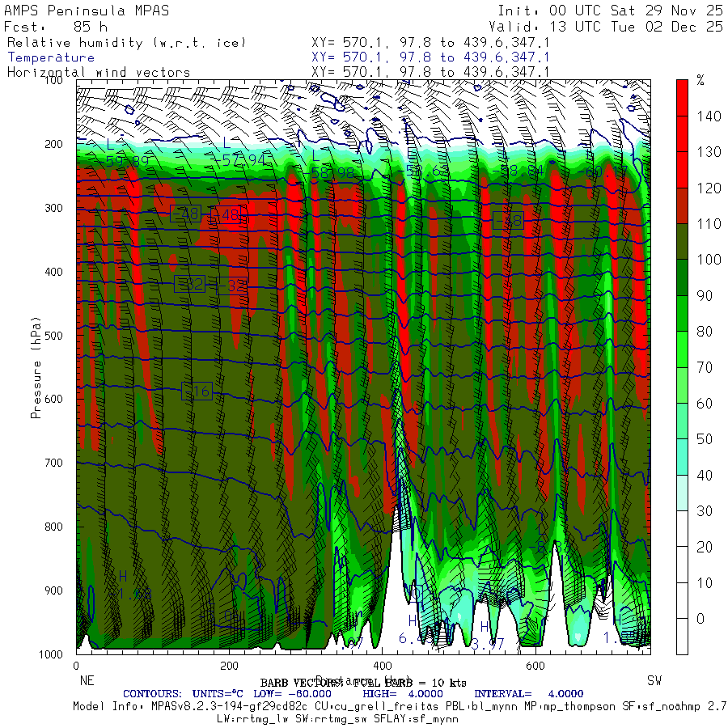Click the 60 colorbar tick label
Viewport: 728px width, 728px height.
pyautogui.click(x=705, y=404)
